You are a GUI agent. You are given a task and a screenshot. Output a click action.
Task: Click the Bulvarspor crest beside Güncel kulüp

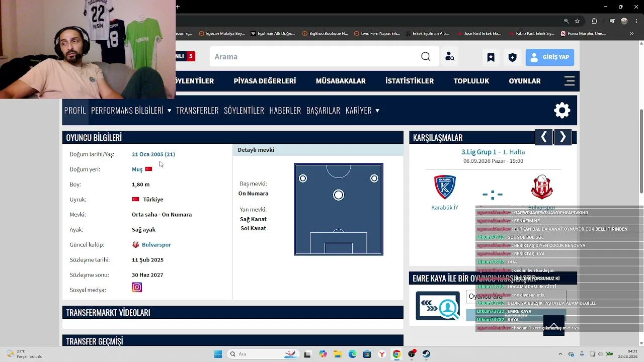coord(135,244)
